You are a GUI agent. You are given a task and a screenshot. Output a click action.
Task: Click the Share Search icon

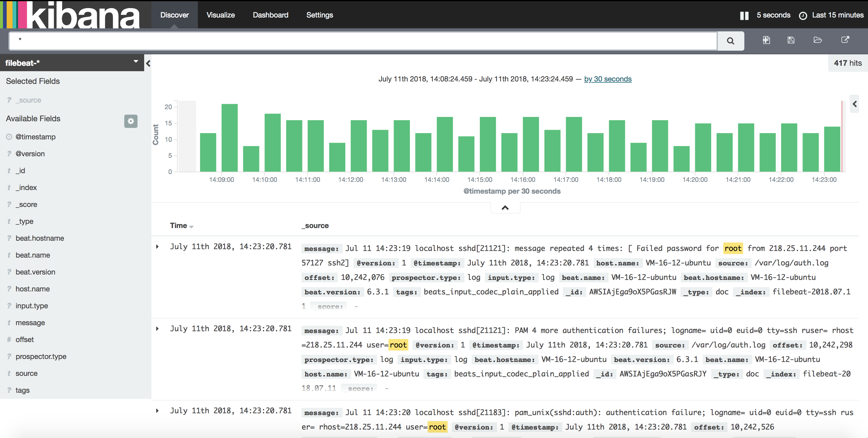pyautogui.click(x=845, y=40)
